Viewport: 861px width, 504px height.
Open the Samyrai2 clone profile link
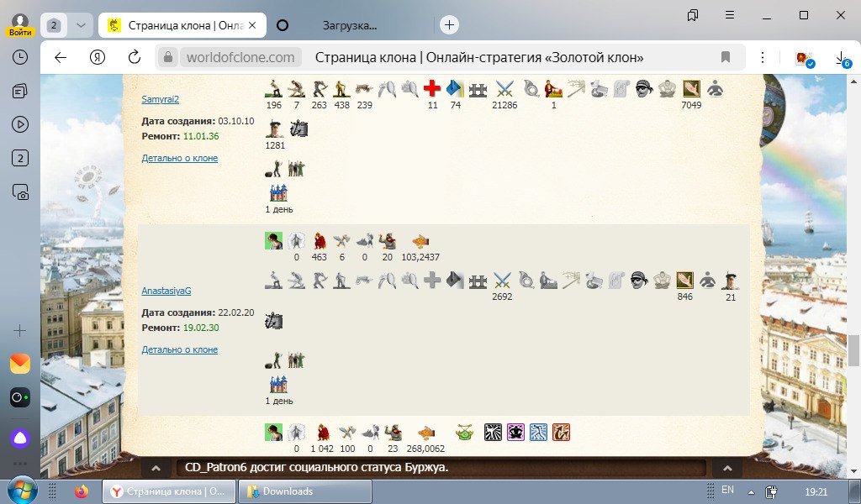(x=160, y=99)
